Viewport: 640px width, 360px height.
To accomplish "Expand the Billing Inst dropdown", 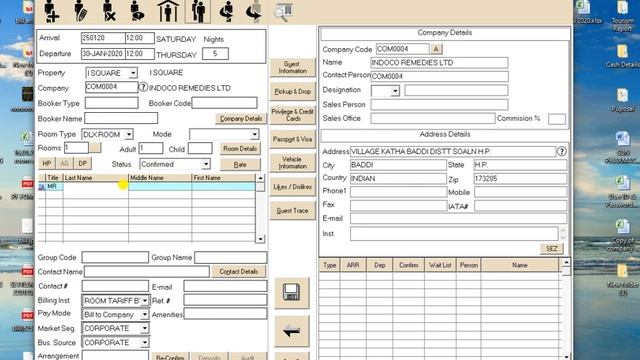I will (x=144, y=301).
